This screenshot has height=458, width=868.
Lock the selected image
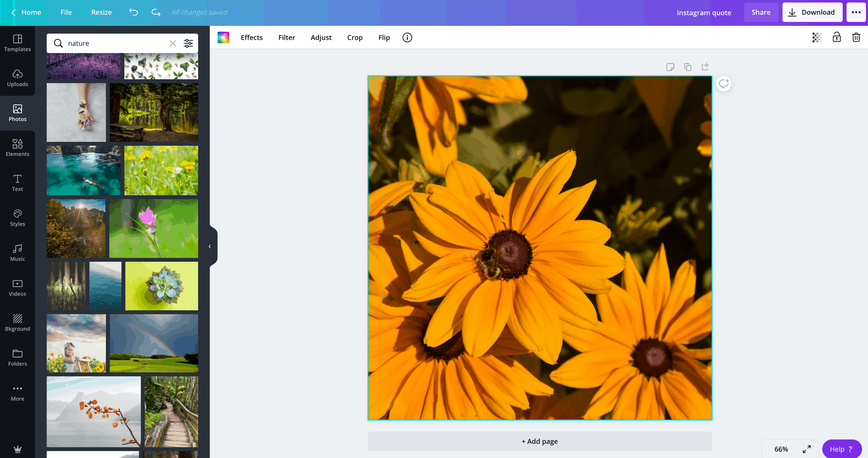pos(836,37)
